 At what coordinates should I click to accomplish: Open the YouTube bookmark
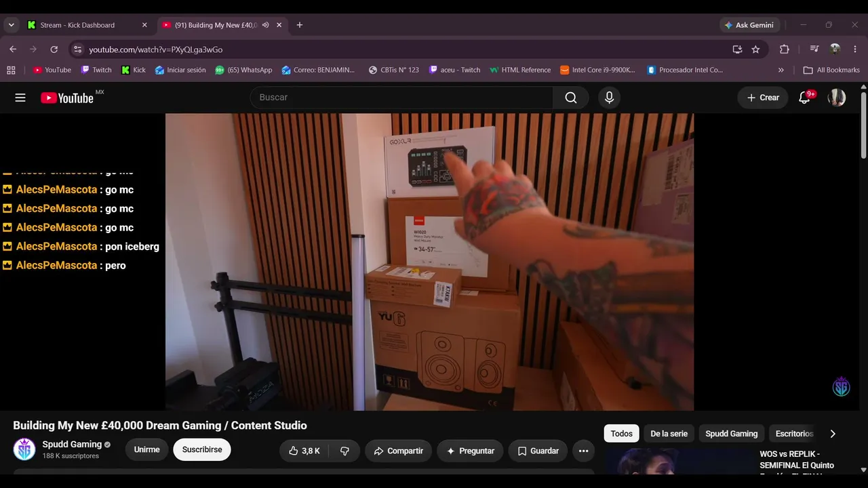[52, 70]
